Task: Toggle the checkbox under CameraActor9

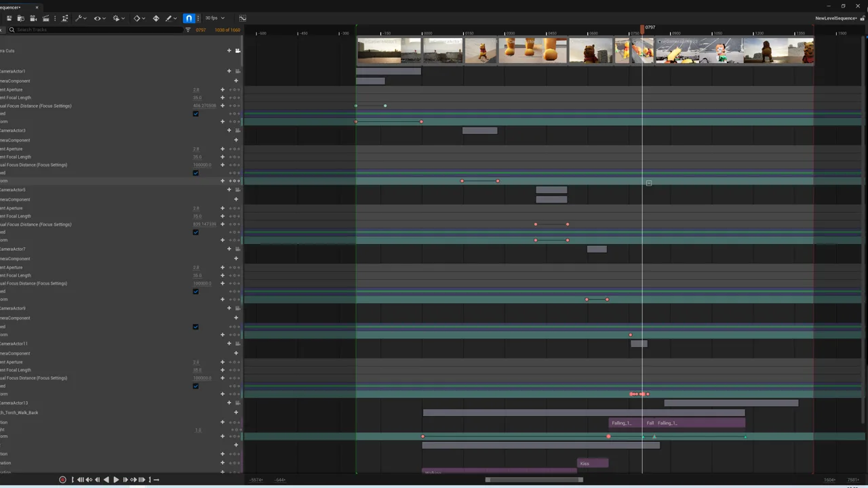Action: click(x=196, y=327)
